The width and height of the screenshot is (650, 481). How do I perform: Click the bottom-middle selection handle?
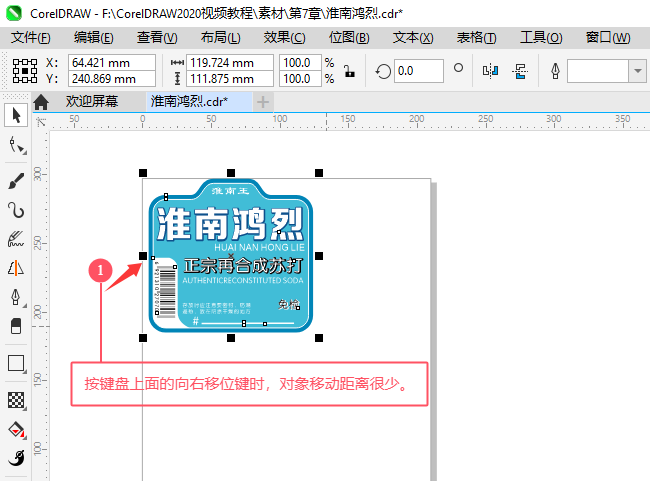(231, 338)
